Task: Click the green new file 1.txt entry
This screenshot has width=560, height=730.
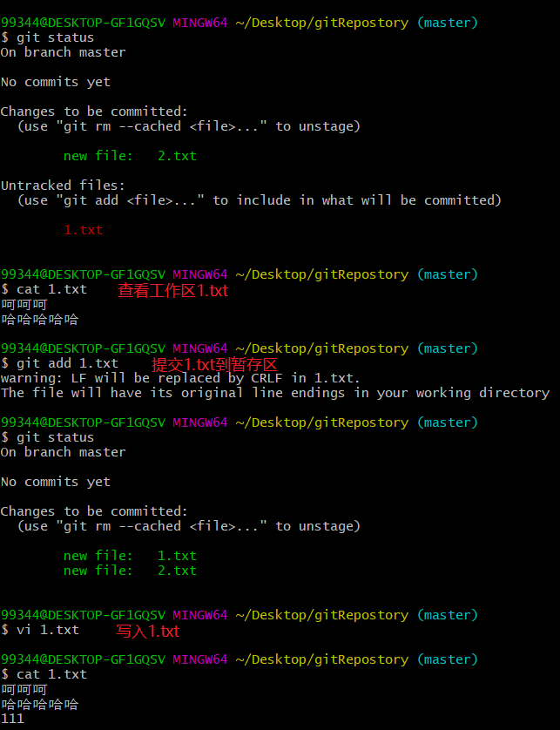Action: tap(130, 556)
